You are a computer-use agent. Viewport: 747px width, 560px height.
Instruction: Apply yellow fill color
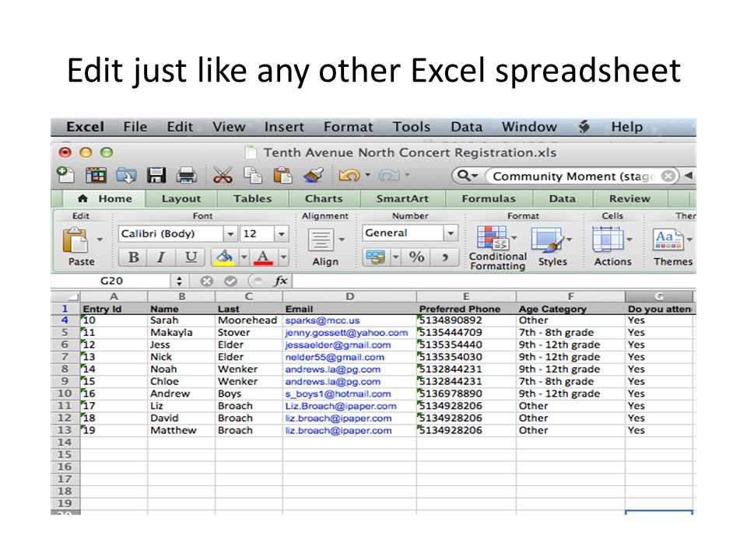224,257
